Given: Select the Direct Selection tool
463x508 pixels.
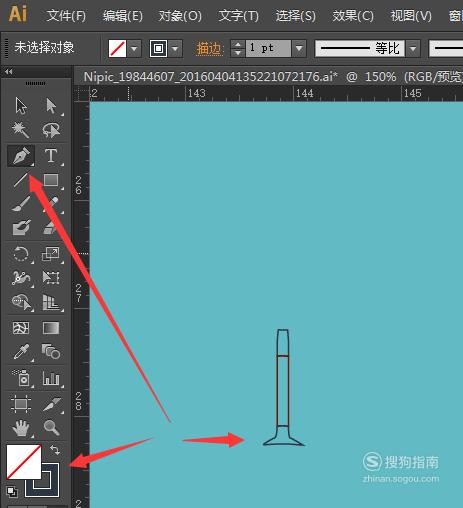Looking at the screenshot, I should [51, 106].
